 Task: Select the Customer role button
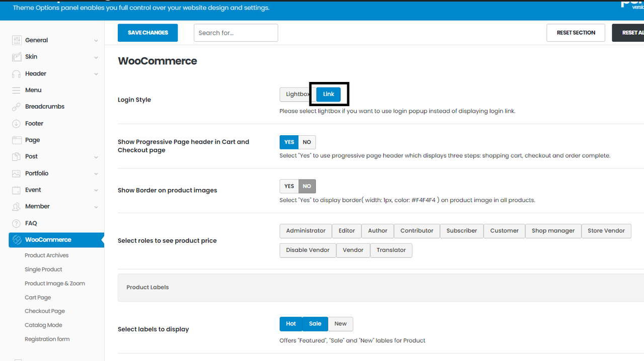504,231
